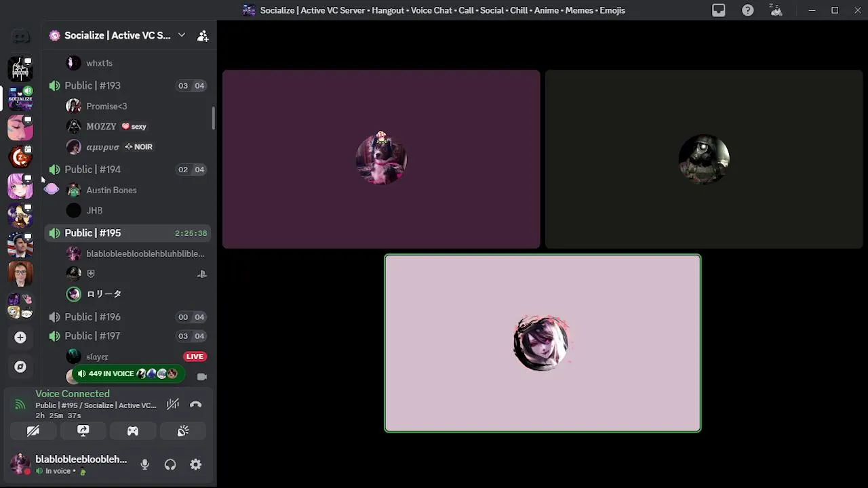Viewport: 868px width, 488px height.
Task: Expand the Socialize server dropdown menu
Action: 181,35
